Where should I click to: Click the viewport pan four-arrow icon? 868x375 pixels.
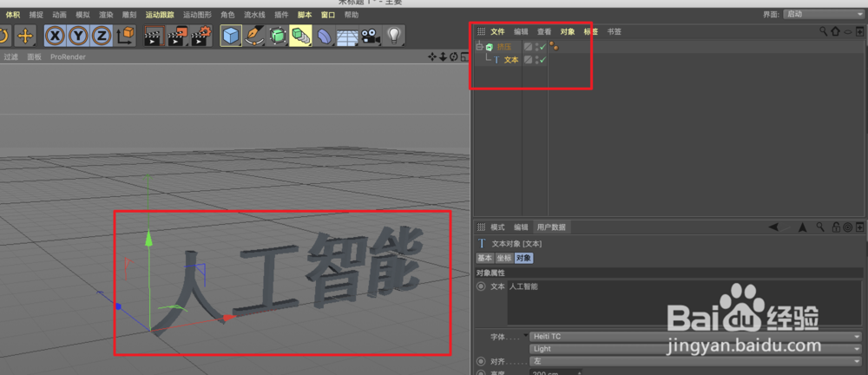click(x=433, y=56)
